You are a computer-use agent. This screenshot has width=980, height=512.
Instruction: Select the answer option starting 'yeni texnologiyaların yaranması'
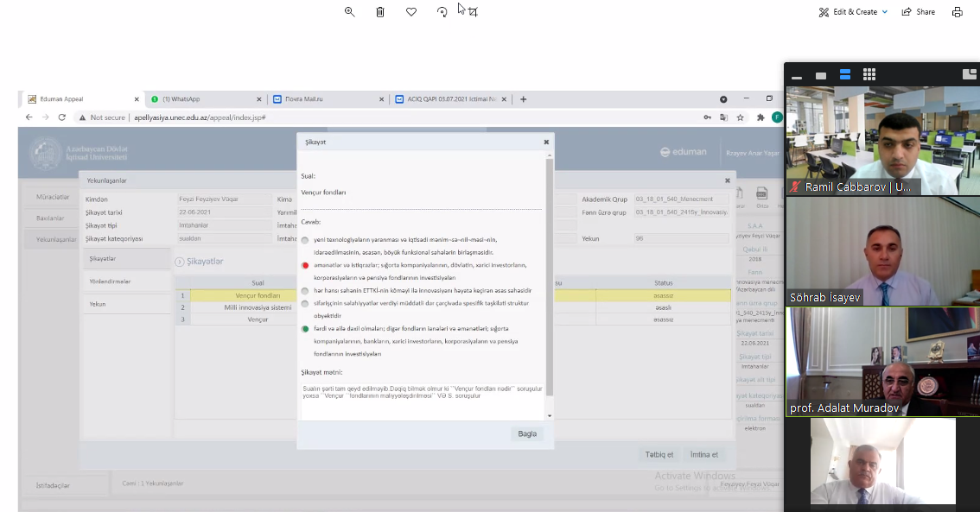point(305,240)
